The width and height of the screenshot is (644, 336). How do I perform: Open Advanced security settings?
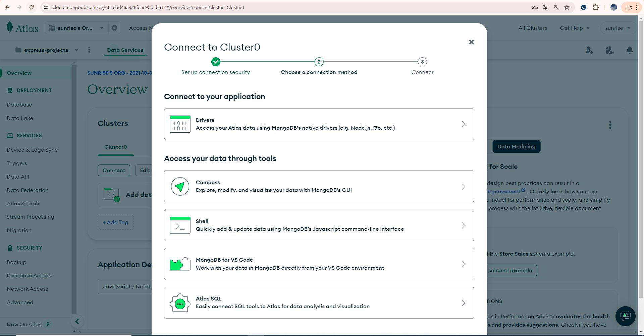20,302
